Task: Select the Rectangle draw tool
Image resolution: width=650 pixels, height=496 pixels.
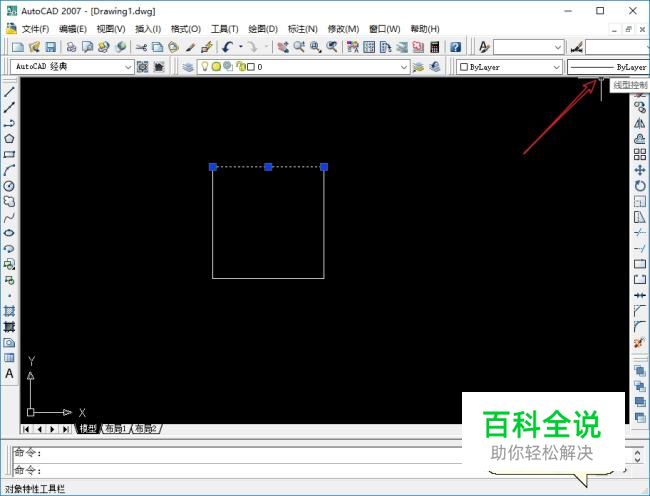Action: point(9,155)
